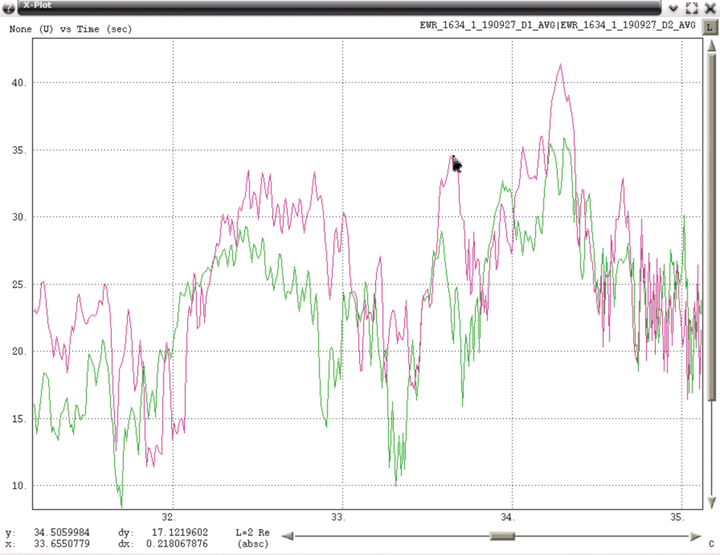Click the C button at bottom right
Image resolution: width=720 pixels, height=555 pixels.
pyautogui.click(x=710, y=545)
